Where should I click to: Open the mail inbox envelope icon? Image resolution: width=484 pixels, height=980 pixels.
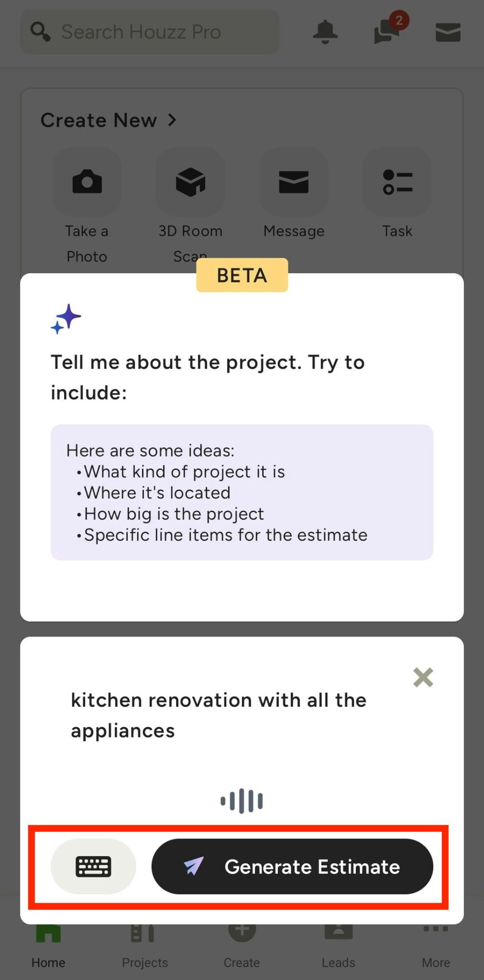(x=448, y=32)
